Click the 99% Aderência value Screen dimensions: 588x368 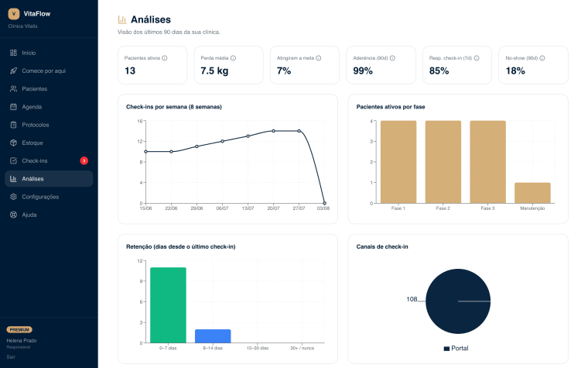[x=363, y=71]
